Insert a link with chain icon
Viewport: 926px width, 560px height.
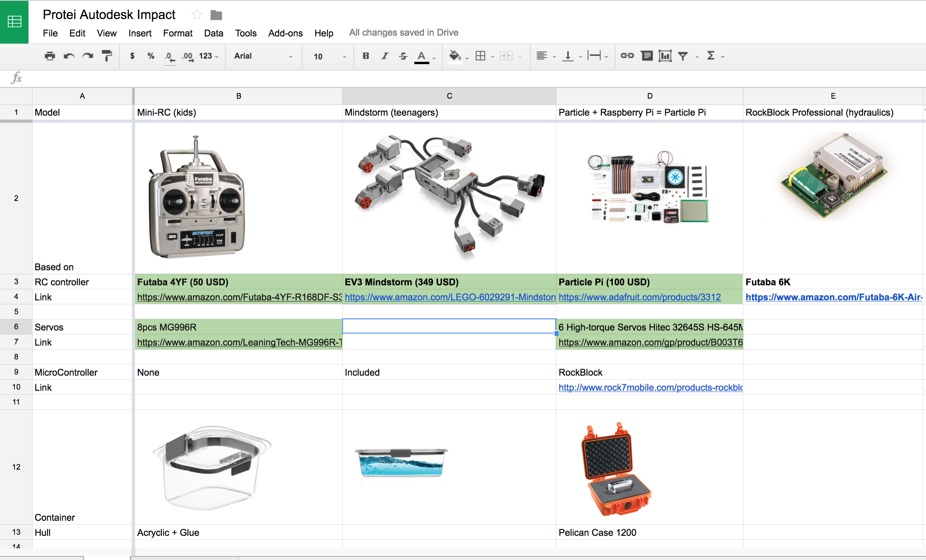(x=627, y=56)
